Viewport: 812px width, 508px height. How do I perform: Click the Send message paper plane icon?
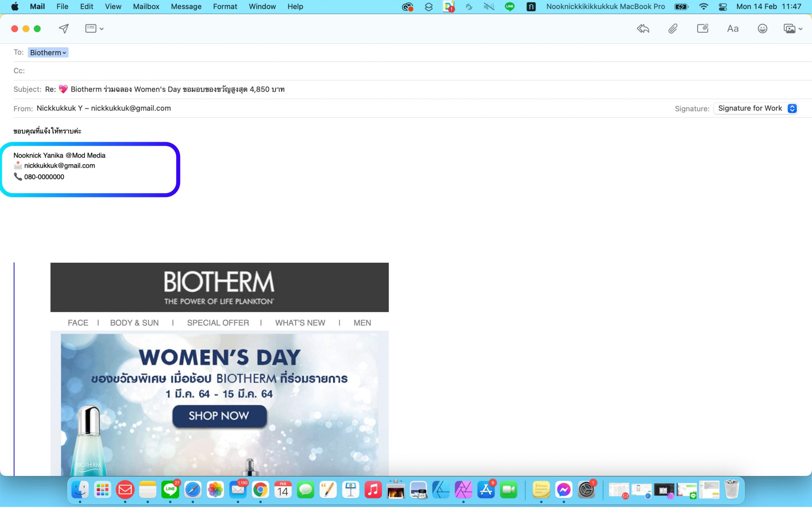point(63,29)
